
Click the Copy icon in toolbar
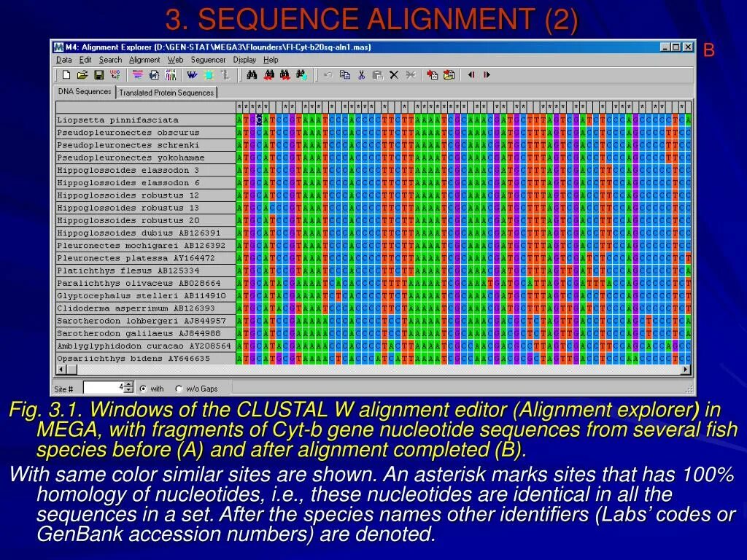click(x=345, y=75)
